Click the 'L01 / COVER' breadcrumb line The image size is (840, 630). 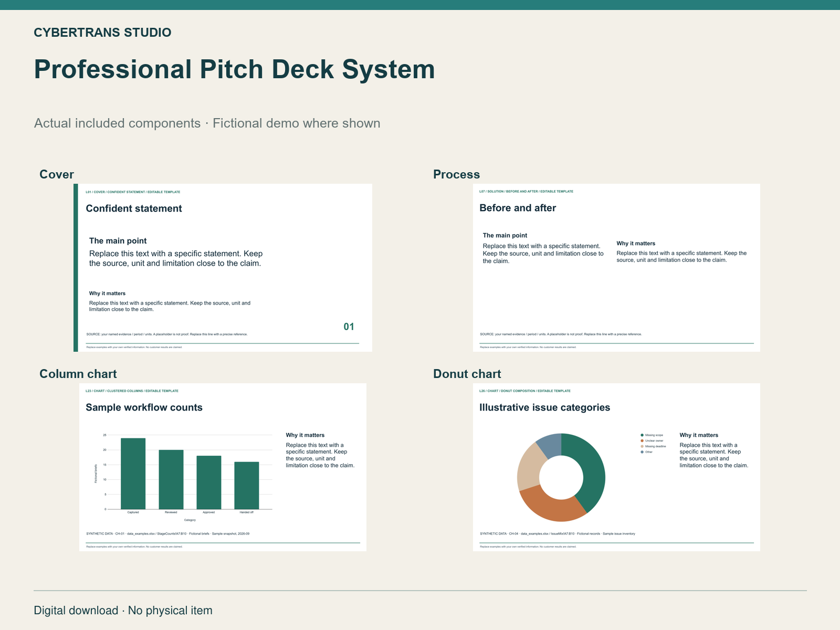point(133,192)
